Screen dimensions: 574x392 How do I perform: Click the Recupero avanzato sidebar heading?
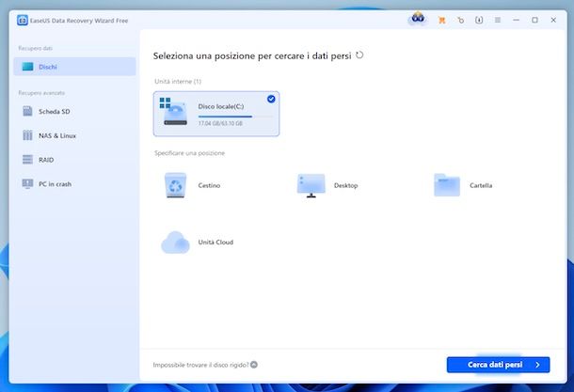(x=41, y=93)
